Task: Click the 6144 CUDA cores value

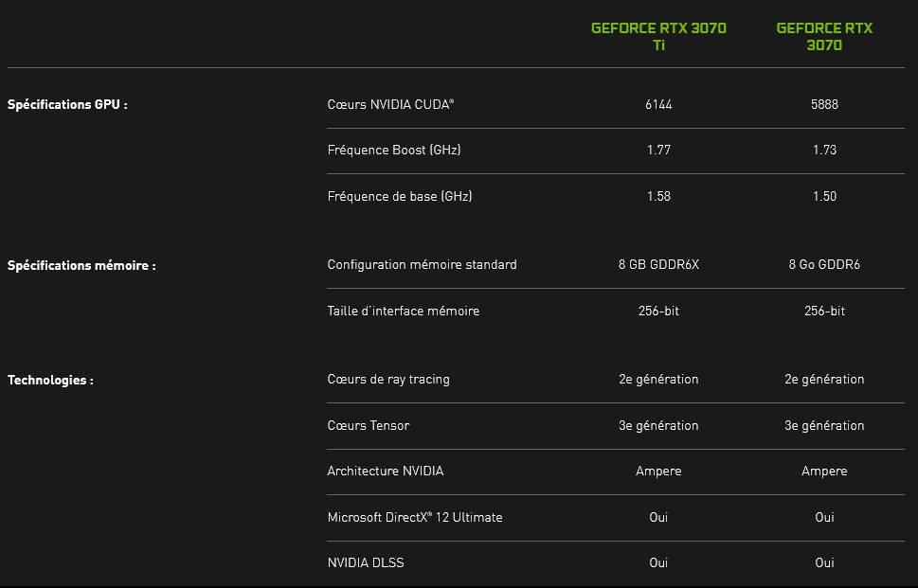Action: (x=658, y=105)
